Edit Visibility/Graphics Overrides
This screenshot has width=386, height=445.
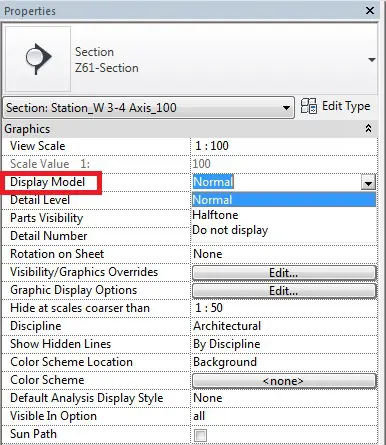(x=284, y=273)
